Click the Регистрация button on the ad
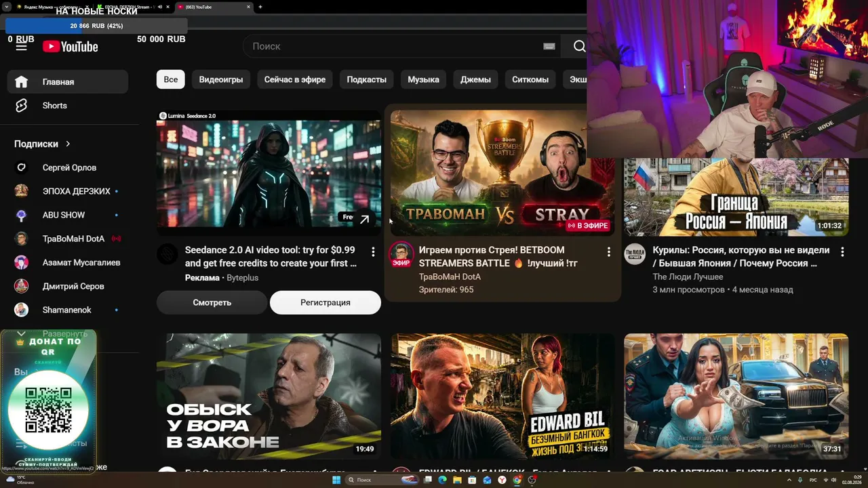The height and width of the screenshot is (488, 868). click(325, 302)
